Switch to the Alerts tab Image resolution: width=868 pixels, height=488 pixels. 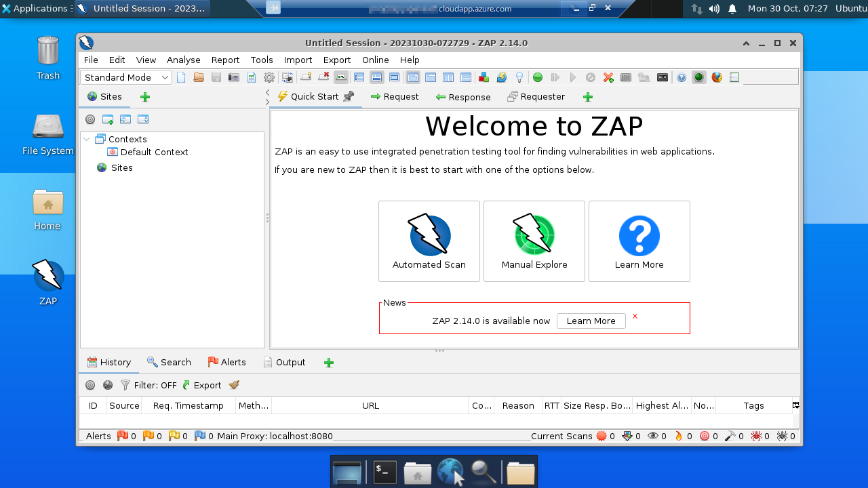click(226, 362)
